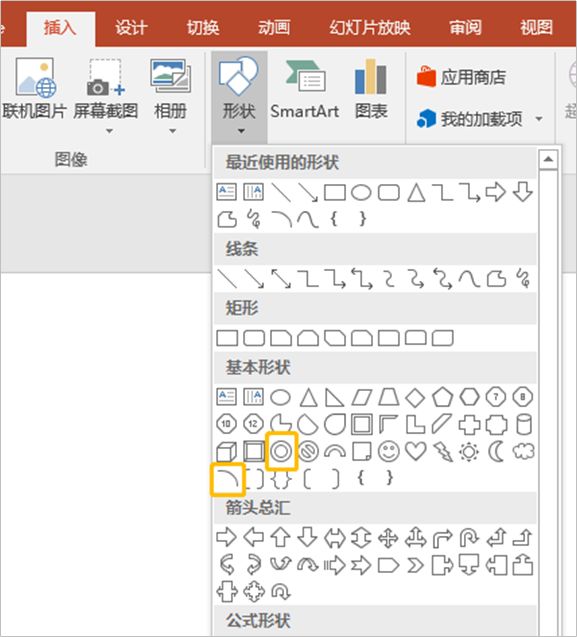Select the cross shape in 基本形状
This screenshot has width=577, height=637.
469,425
